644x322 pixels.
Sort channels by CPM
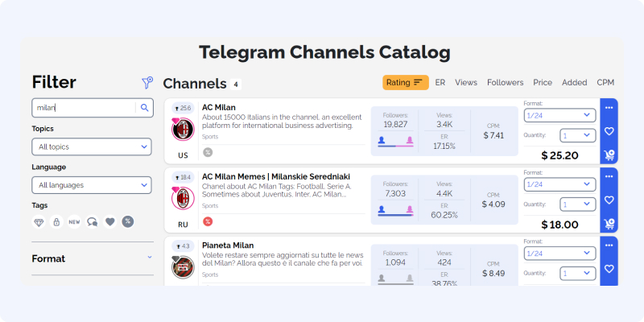click(605, 83)
